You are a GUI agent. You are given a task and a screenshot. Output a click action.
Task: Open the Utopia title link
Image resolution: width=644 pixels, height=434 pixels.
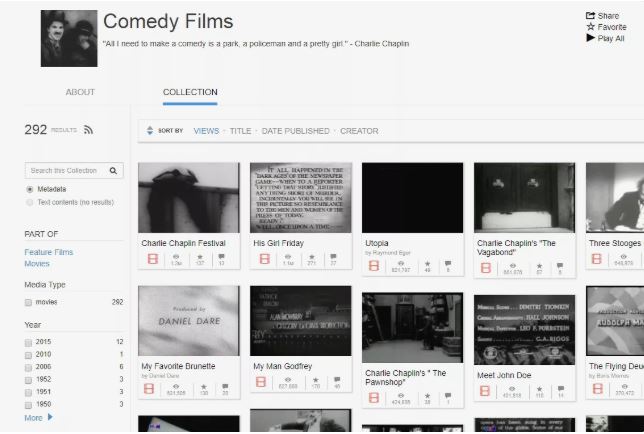(377, 243)
